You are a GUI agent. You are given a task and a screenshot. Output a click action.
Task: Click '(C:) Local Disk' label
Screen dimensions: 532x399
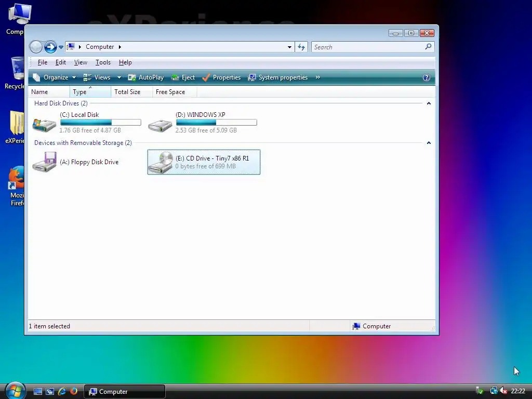[79, 115]
